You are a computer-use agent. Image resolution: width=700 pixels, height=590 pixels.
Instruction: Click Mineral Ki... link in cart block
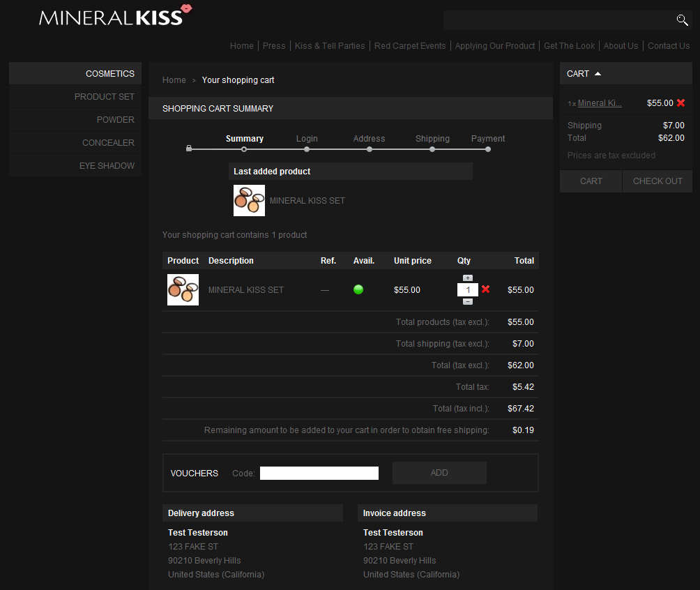(600, 103)
